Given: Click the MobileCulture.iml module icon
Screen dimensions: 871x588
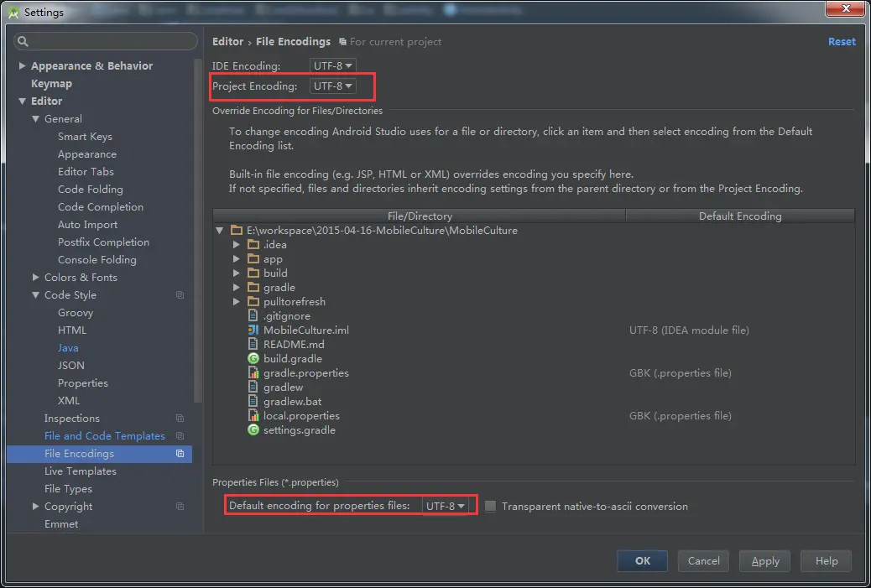Looking at the screenshot, I should point(253,330).
